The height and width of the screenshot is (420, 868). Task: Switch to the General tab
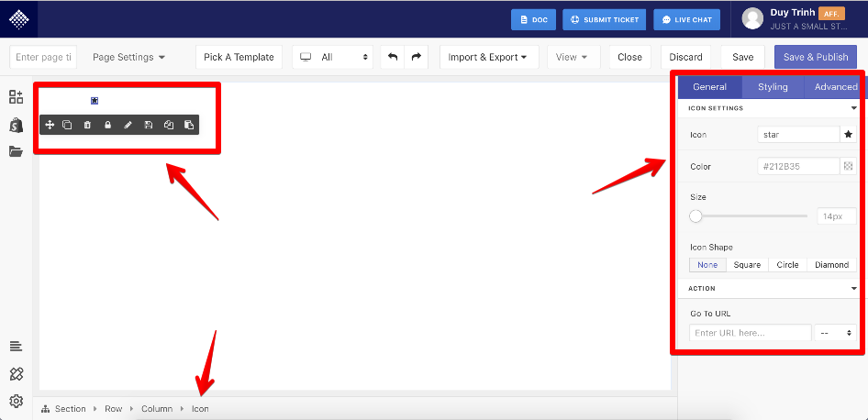click(709, 87)
